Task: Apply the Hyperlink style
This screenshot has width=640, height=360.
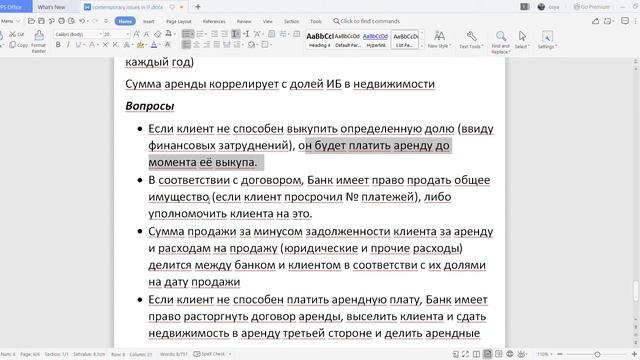Action: tap(376, 40)
